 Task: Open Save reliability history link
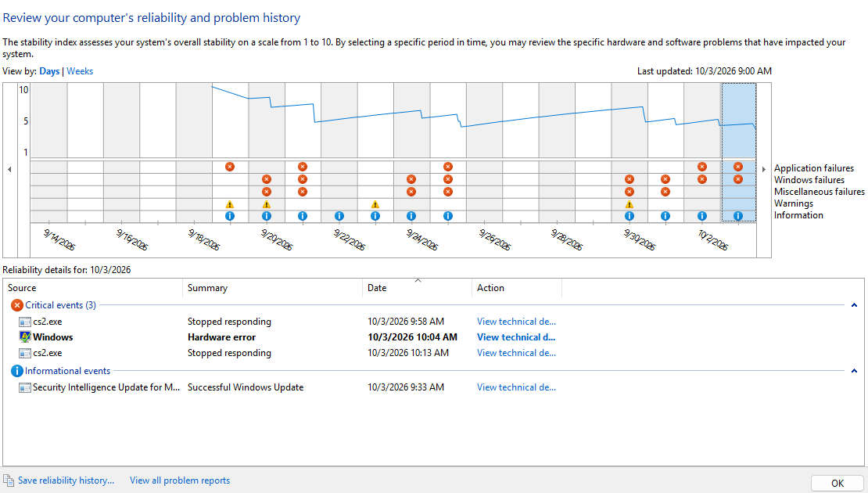[66, 480]
